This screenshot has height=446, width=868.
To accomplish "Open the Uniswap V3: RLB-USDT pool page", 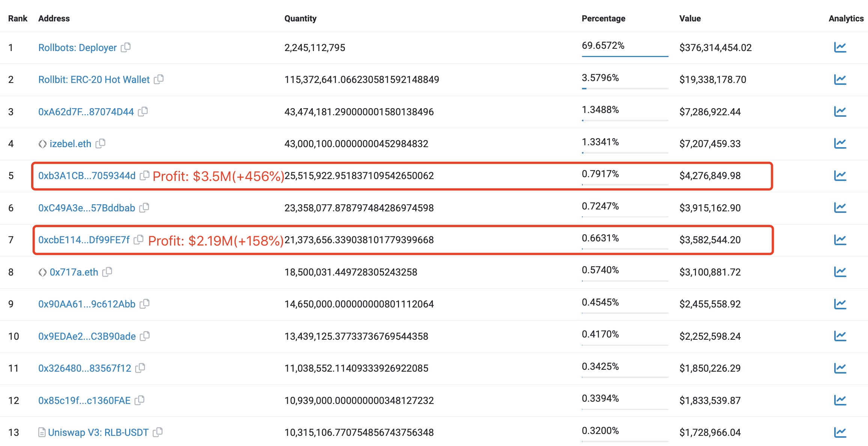I will click(x=99, y=432).
